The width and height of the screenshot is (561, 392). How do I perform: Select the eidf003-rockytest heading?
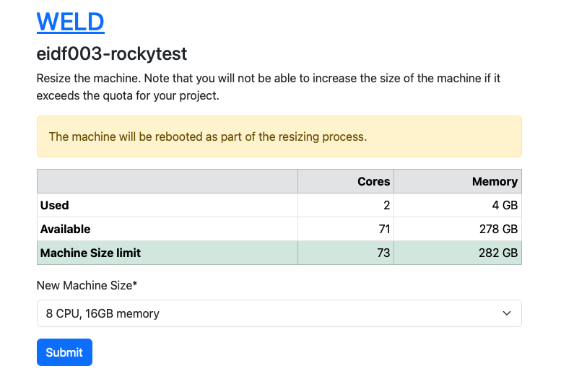tap(112, 54)
